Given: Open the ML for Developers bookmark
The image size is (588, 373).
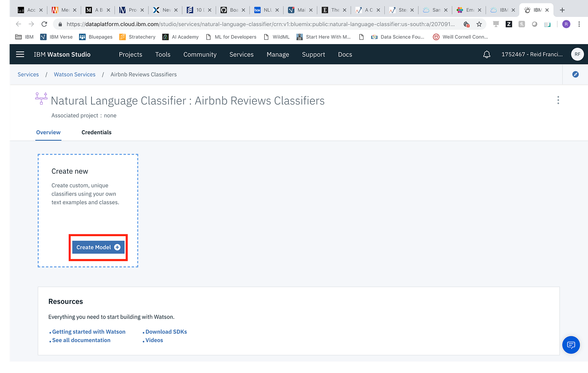Looking at the screenshot, I should click(x=231, y=37).
